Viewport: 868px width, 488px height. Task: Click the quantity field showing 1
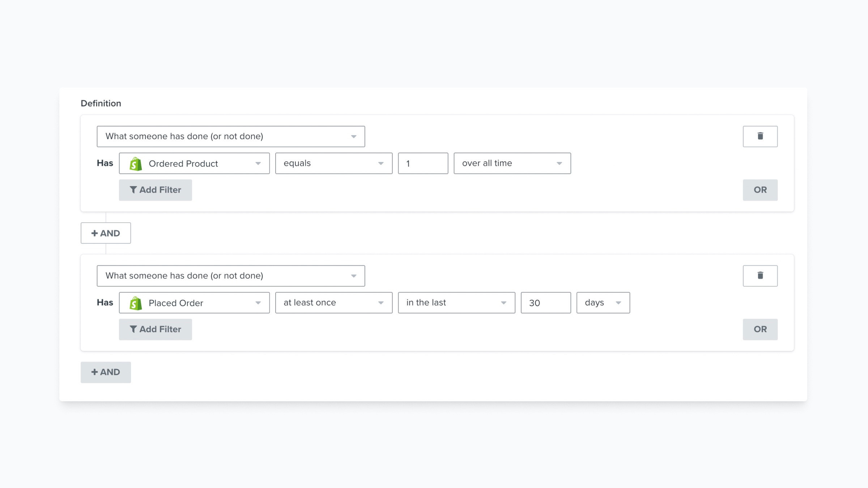423,163
